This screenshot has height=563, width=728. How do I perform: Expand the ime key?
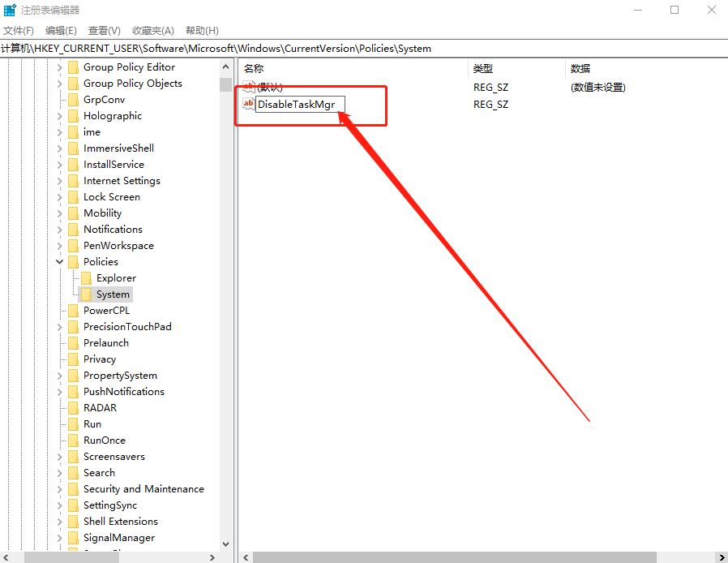[x=59, y=133]
